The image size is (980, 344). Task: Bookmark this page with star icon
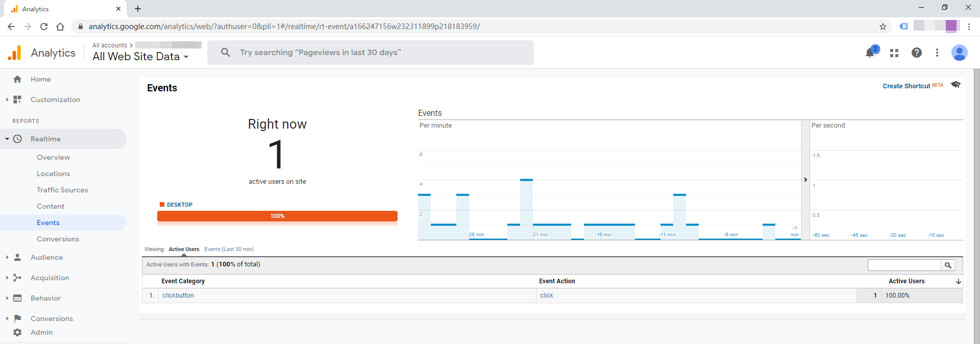point(883,27)
